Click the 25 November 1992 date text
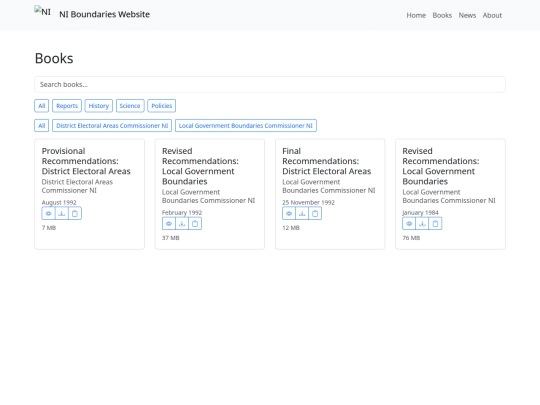The image size is (540, 405). pos(308,202)
